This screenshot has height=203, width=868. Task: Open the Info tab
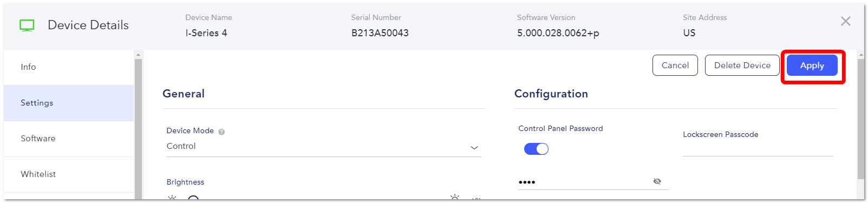69,67
